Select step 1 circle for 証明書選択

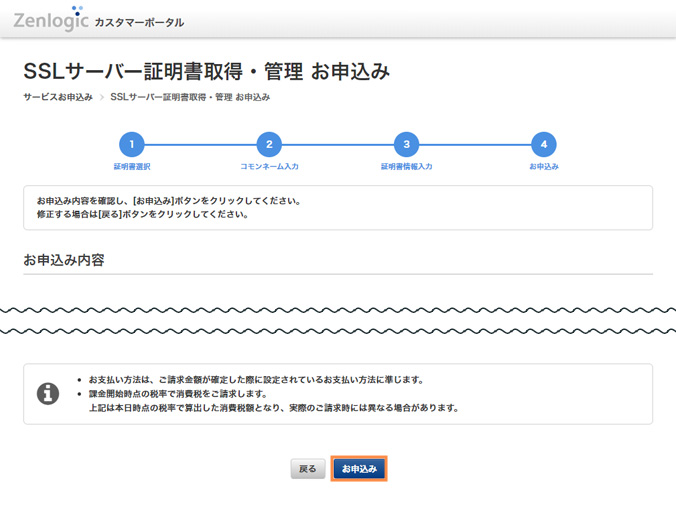tap(132, 144)
